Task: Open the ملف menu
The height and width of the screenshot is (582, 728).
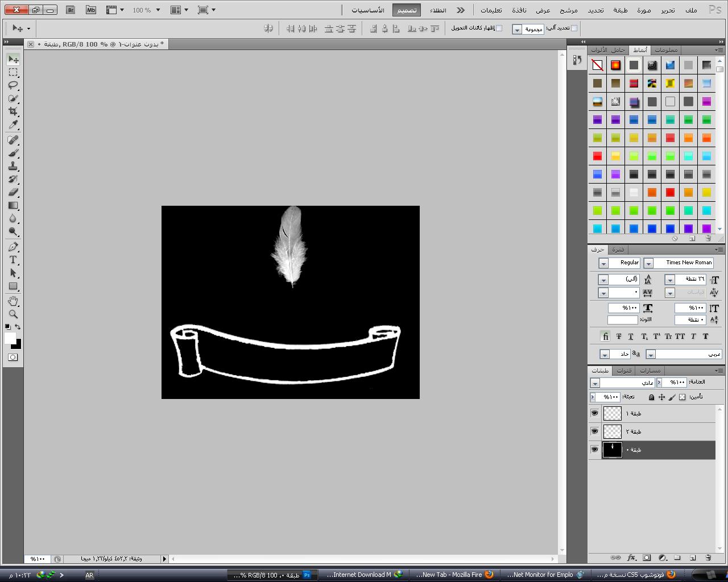Action: (x=691, y=10)
